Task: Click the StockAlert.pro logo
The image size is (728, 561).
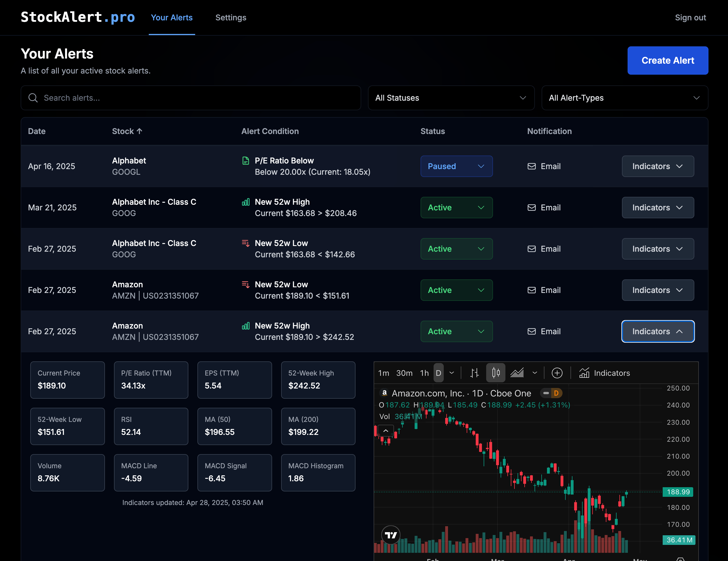Action: click(78, 17)
